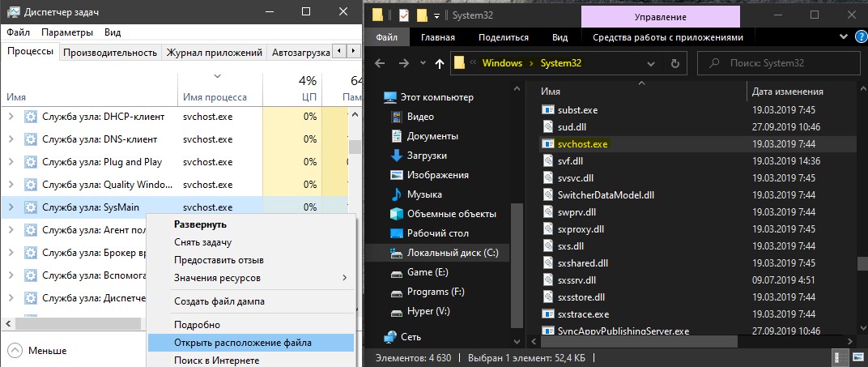This screenshot has height=367, width=868.
Task: Choose Создать файл дампа
Action: pos(251,301)
